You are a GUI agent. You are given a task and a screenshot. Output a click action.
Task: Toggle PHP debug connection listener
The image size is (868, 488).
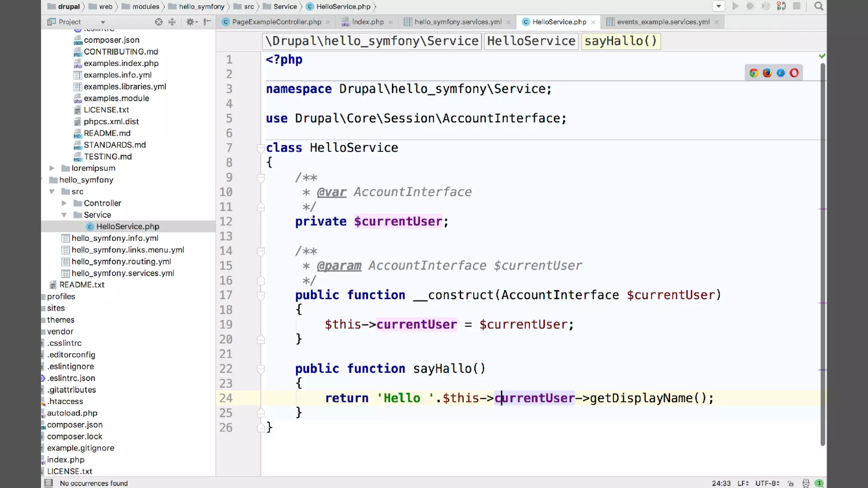(781, 6)
